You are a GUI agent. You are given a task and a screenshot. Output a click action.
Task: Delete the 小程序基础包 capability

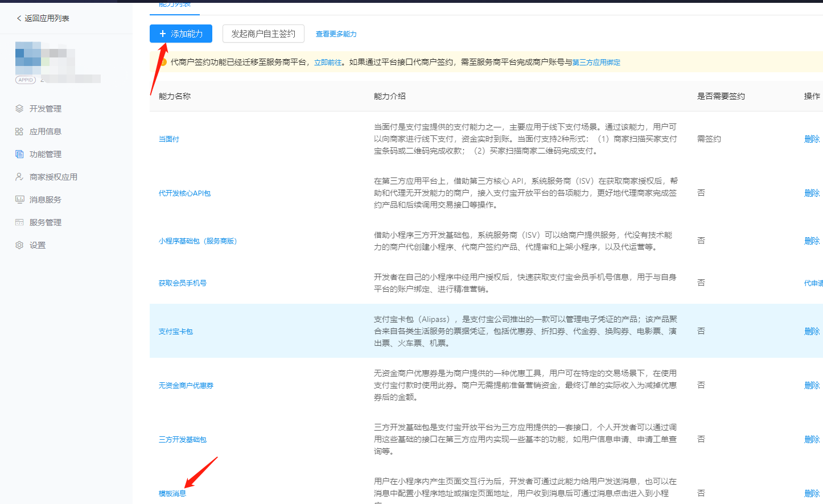812,241
